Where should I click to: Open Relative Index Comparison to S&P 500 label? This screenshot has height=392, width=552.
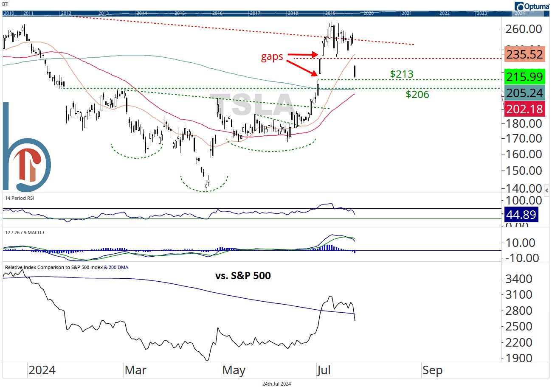click(54, 267)
